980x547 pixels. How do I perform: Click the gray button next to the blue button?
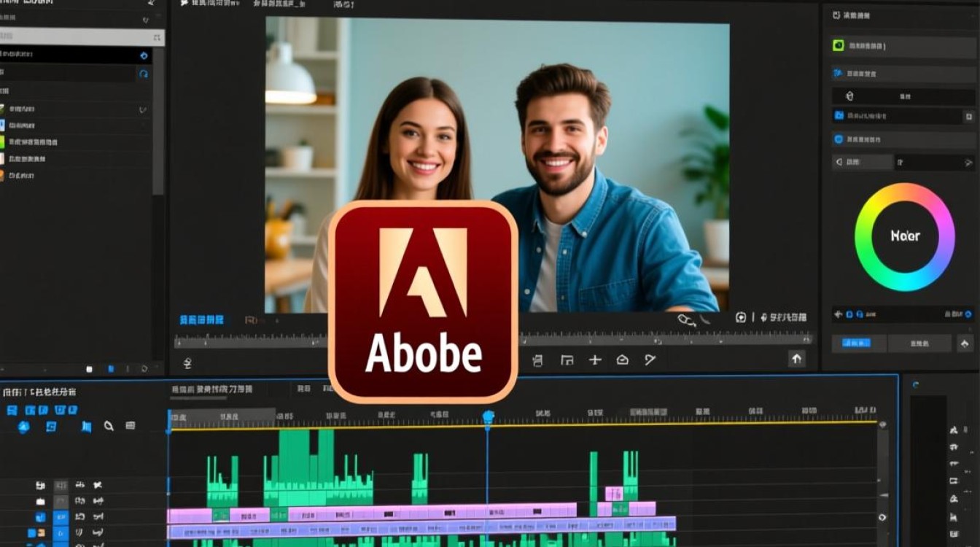(x=919, y=344)
